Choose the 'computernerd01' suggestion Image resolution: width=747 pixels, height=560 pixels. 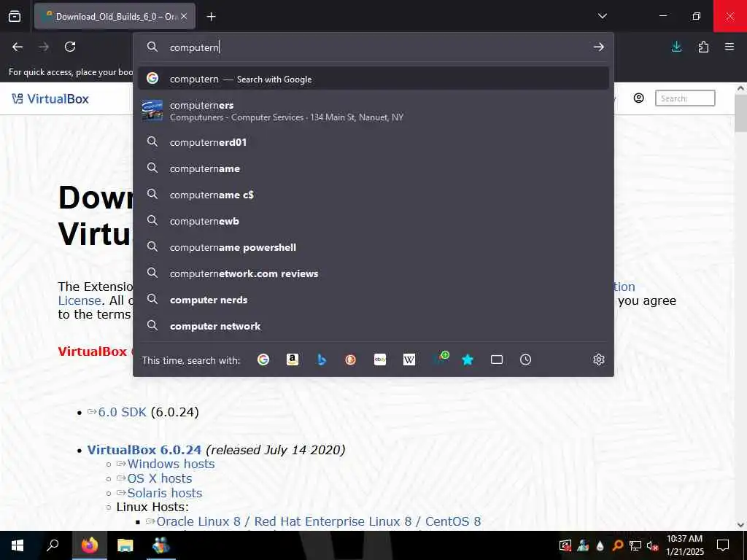pos(373,142)
